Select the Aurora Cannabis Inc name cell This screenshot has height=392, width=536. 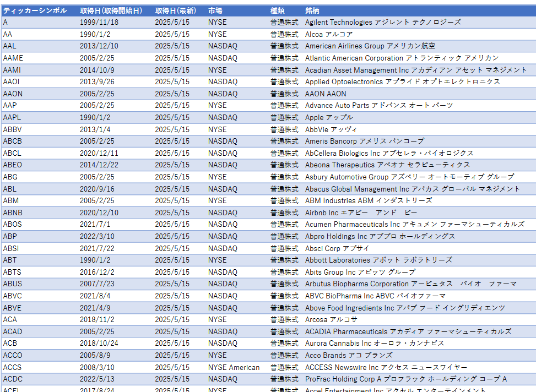coord(375,343)
